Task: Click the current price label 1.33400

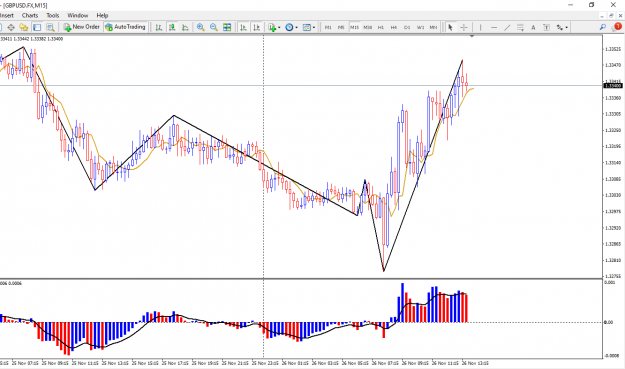Action: 613,86
